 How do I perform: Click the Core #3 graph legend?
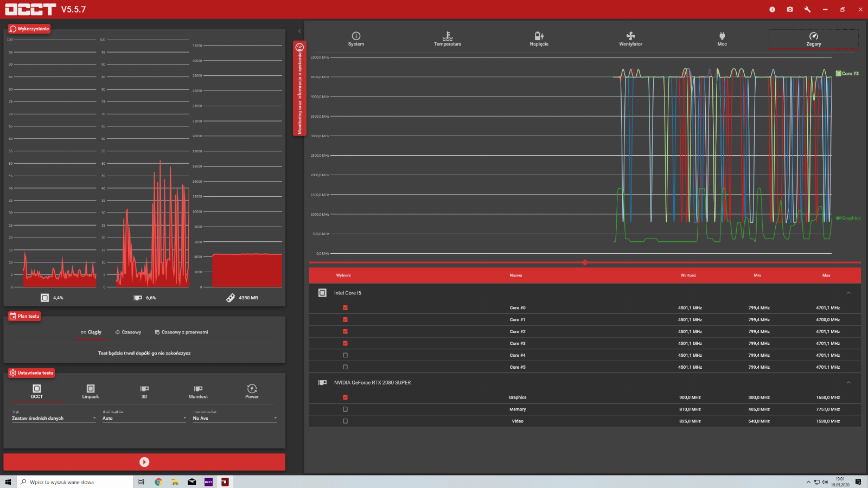[847, 73]
